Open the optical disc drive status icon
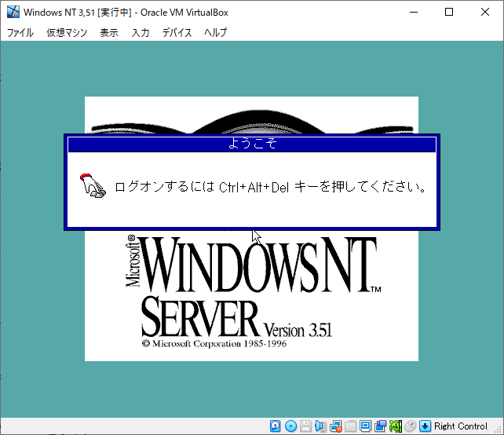 pos(291,426)
